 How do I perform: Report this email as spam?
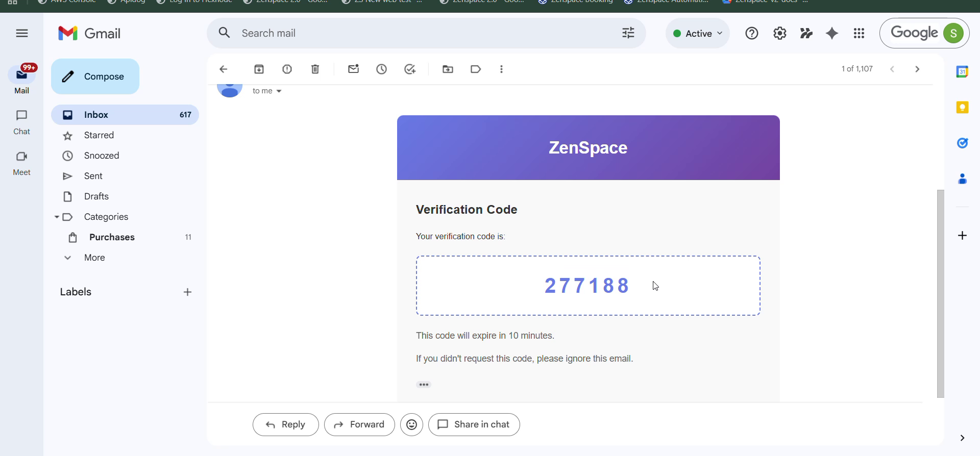pyautogui.click(x=287, y=69)
